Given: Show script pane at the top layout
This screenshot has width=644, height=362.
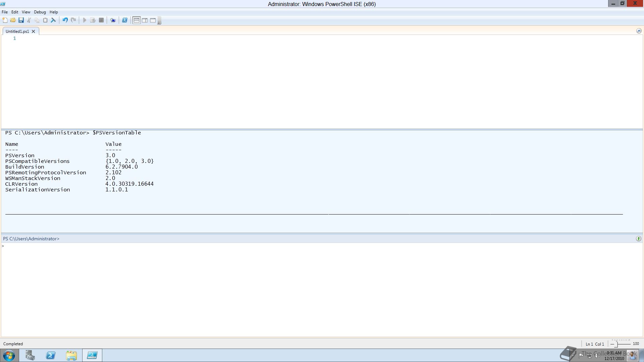Looking at the screenshot, I should click(137, 20).
